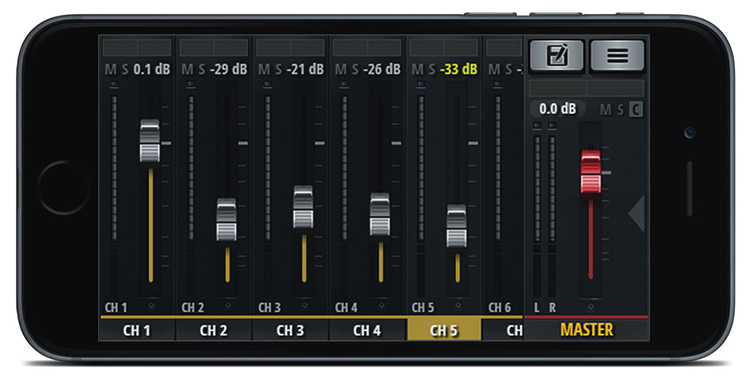Click the red master fader knob

point(591,172)
